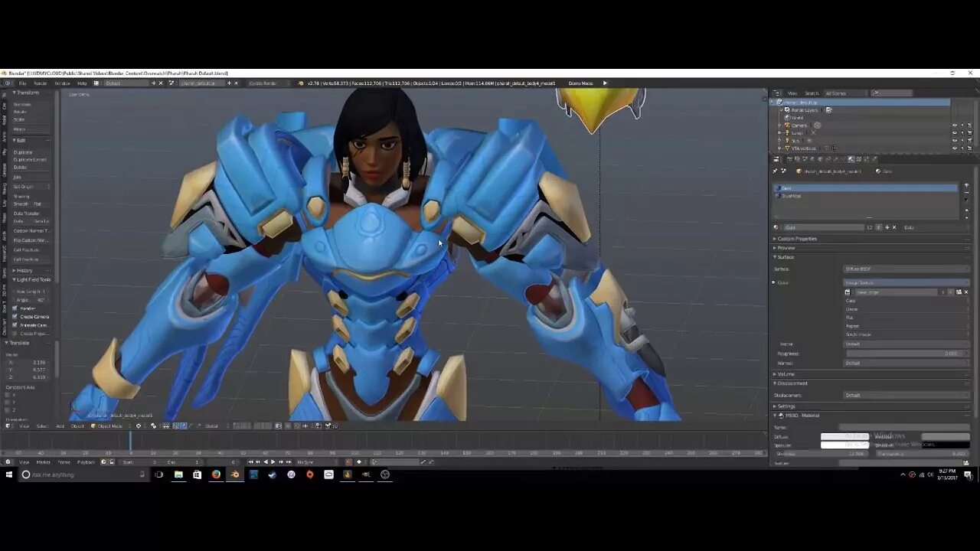The height and width of the screenshot is (551, 980).
Task: Open the timeline Playback menu
Action: [x=87, y=462]
